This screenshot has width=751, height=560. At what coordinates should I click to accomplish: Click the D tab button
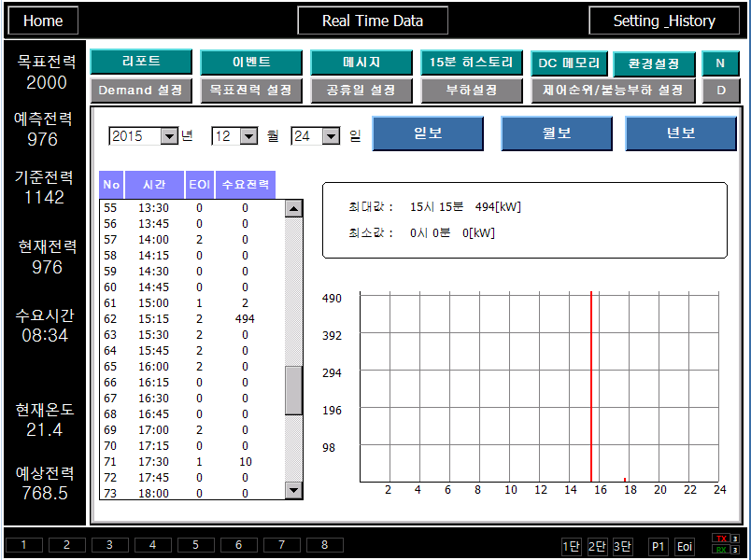(720, 91)
